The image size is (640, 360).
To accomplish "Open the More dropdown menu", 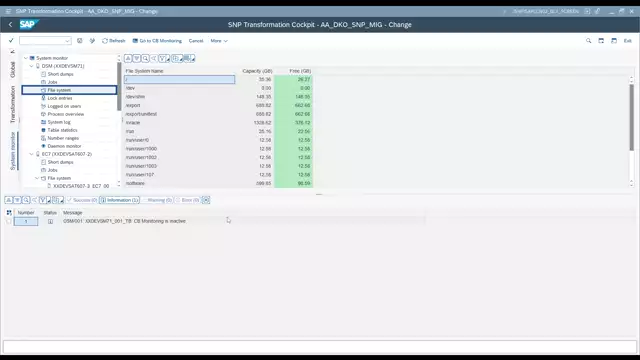I will (x=219, y=41).
